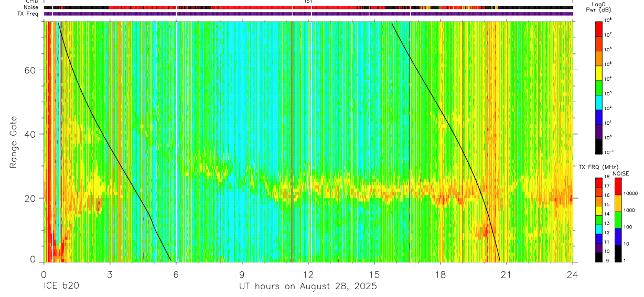Click the '14' label on the TX FRQ scale
Viewport: 644px width, 297px height.
(x=607, y=214)
